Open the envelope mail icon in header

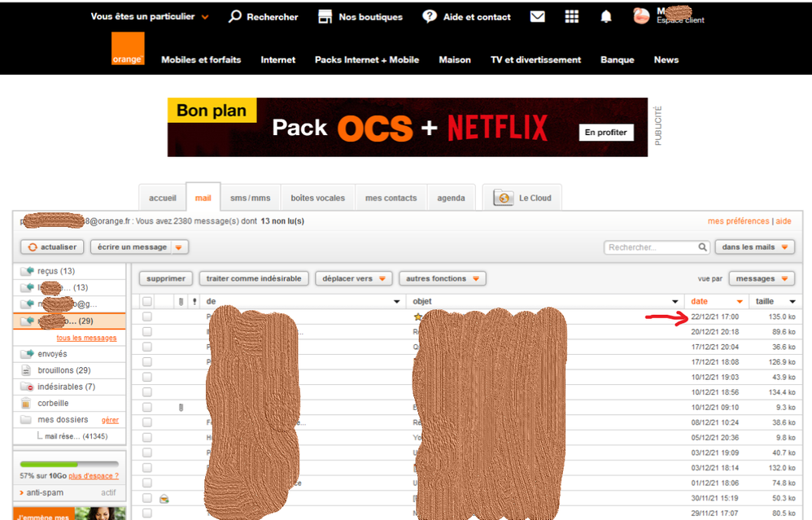(537, 16)
